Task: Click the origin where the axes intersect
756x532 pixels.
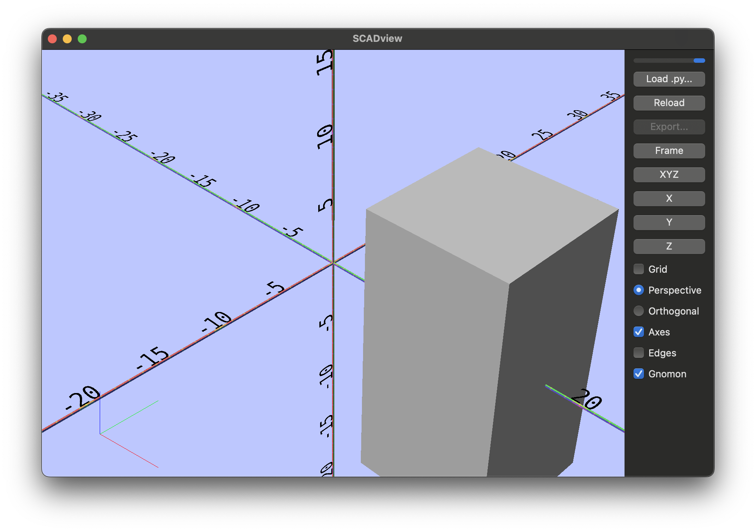Action: point(333,263)
